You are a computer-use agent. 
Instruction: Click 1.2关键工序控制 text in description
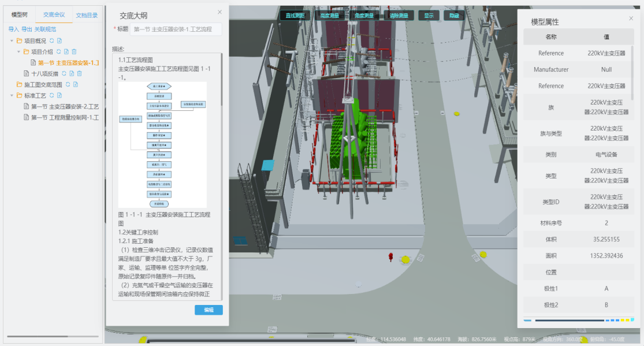tap(138, 232)
